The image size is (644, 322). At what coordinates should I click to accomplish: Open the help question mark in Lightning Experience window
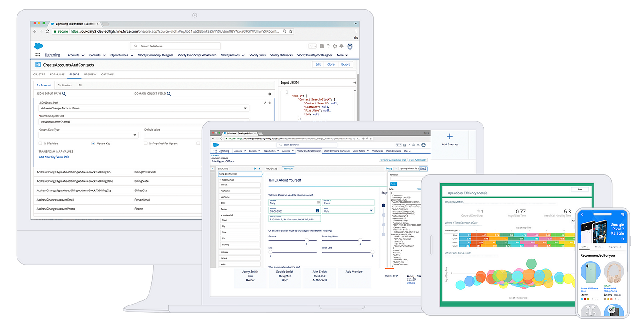pos(328,46)
